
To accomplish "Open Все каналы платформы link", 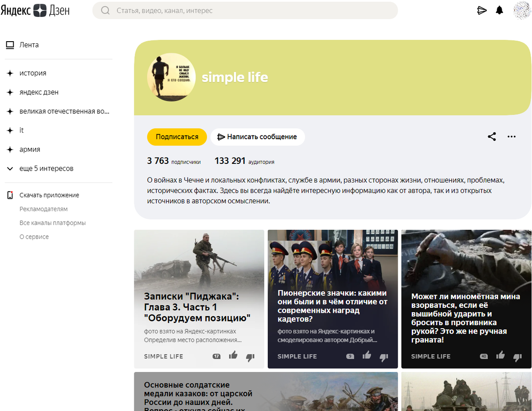I will [52, 223].
